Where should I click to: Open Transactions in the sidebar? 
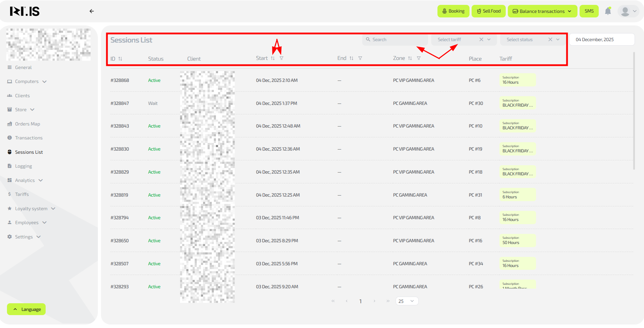click(29, 138)
